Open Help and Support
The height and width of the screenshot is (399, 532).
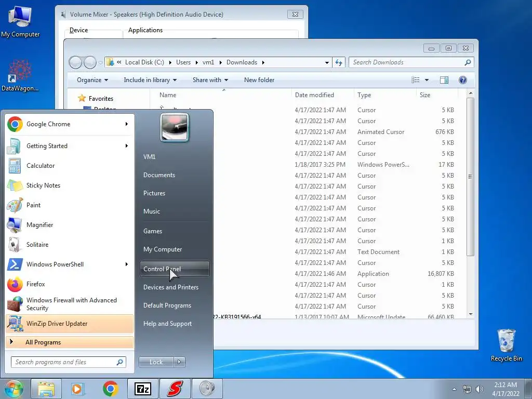(175, 324)
